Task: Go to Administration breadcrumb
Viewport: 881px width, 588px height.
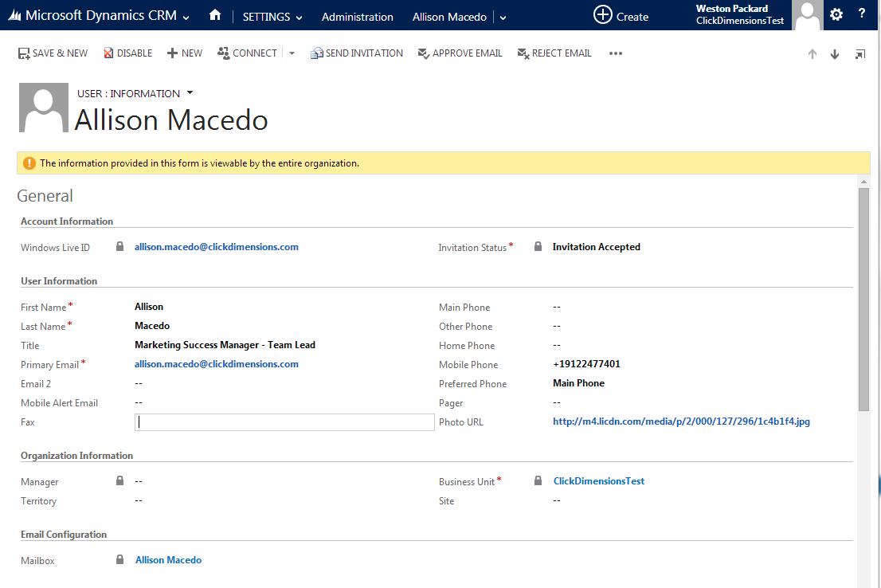Action: coord(357,17)
